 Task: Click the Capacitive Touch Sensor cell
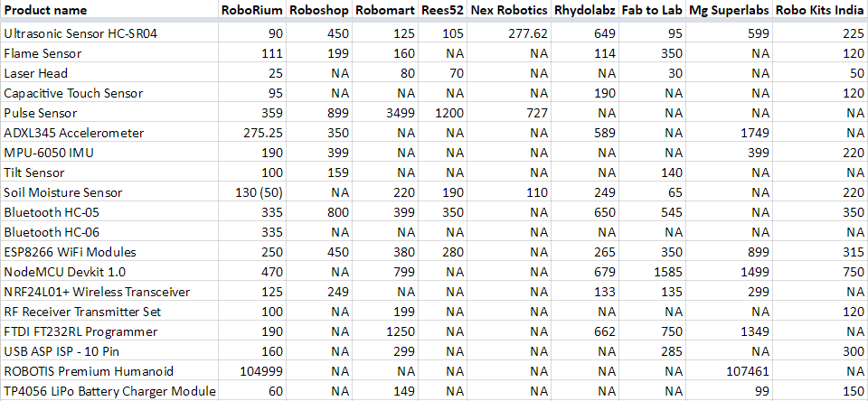[x=108, y=93]
